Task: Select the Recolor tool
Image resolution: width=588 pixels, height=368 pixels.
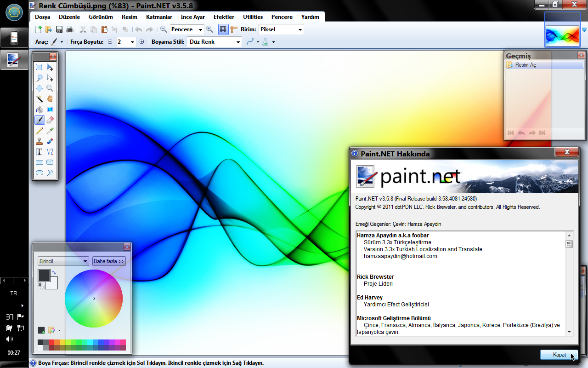Action: 50,141
